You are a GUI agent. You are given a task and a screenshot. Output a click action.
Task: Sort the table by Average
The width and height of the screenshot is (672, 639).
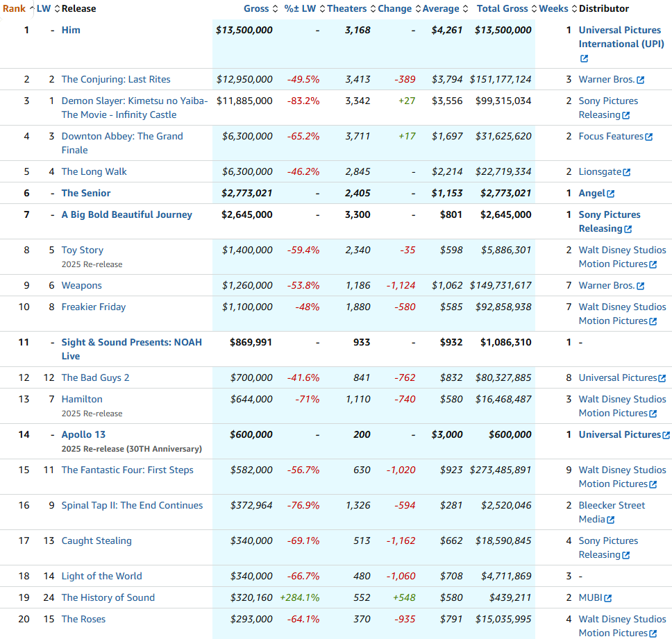tap(445, 8)
